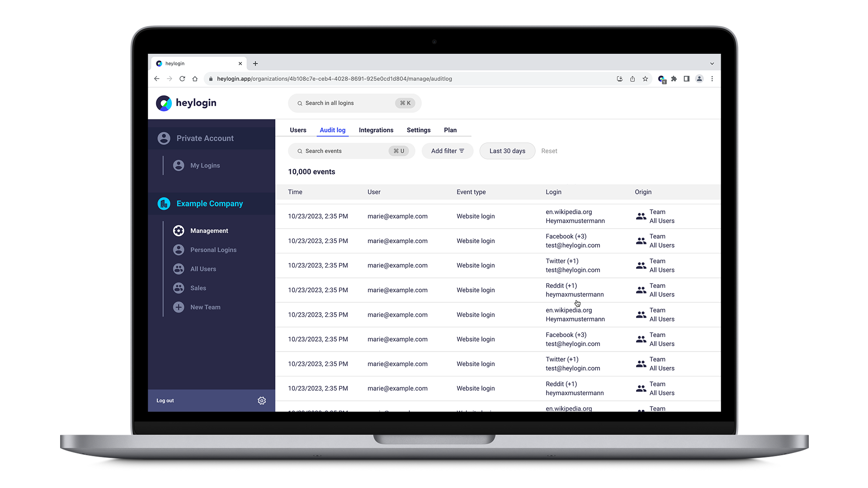Screen dimensions: 868x488
Task: Open the settings gear beside Log out
Action: point(262,401)
